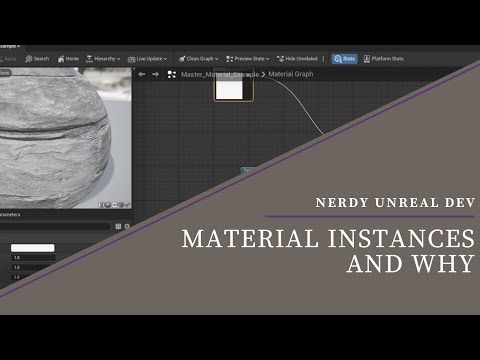
Task: Navigate forward with the right arrow
Action: [x=155, y=74]
